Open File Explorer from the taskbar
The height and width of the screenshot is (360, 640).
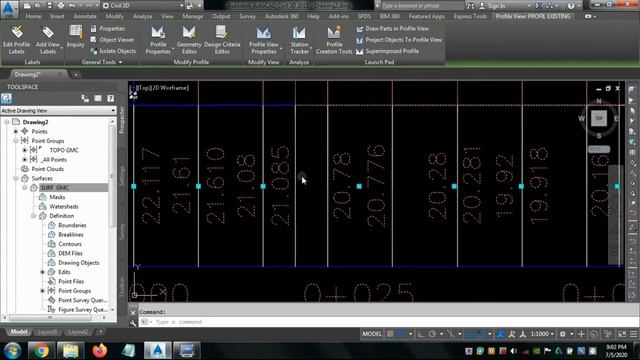click(70, 350)
